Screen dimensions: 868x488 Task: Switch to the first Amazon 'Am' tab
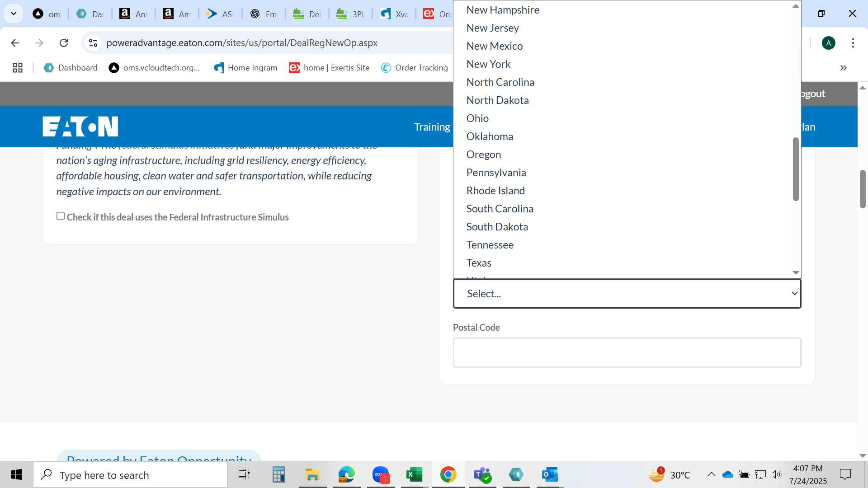pyautogui.click(x=133, y=14)
